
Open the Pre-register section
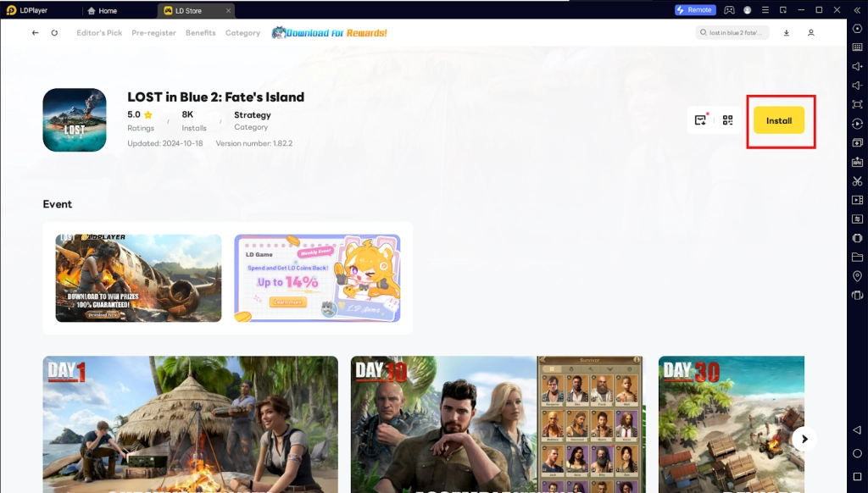(153, 33)
